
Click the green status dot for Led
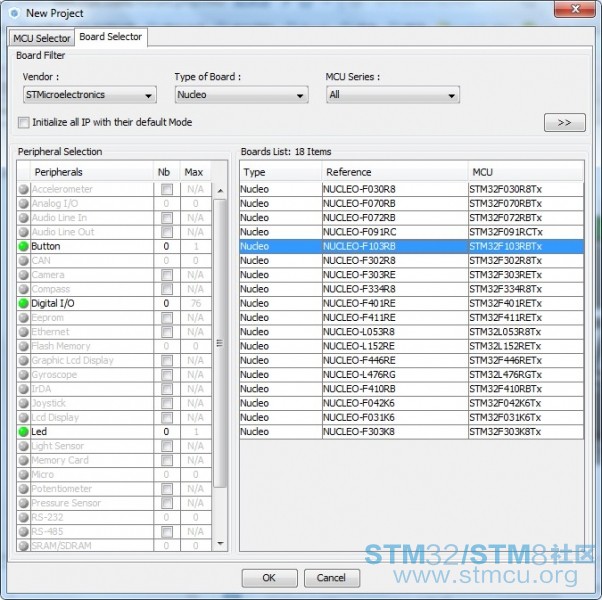(23, 432)
